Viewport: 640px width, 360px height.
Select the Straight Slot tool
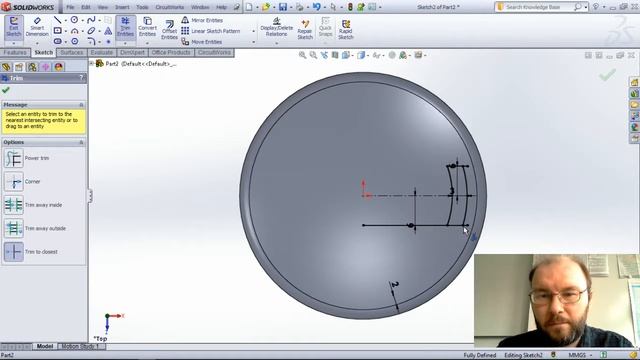pyautogui.click(x=58, y=41)
